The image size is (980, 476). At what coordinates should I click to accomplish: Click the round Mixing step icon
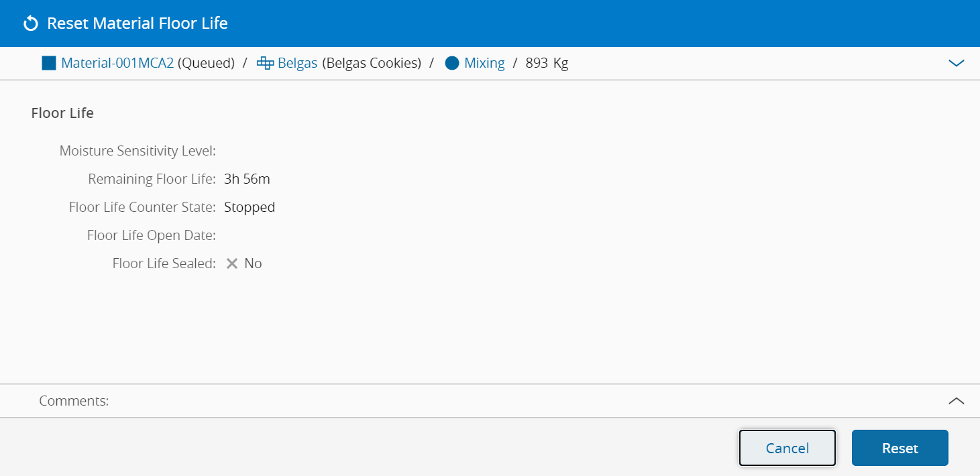click(452, 64)
